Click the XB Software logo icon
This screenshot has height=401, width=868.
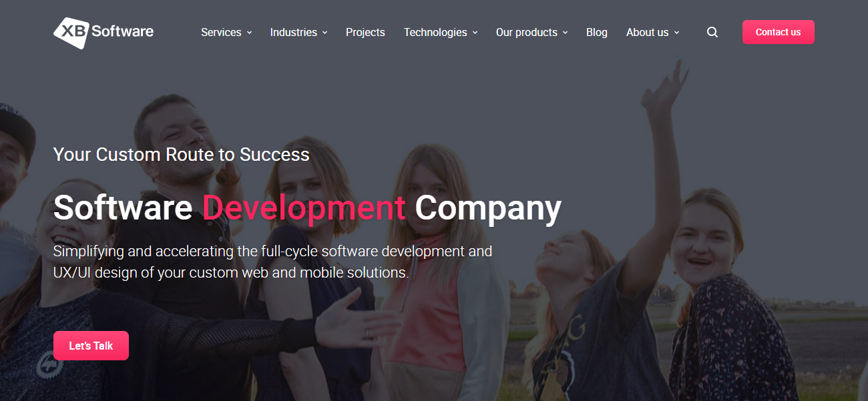[71, 33]
